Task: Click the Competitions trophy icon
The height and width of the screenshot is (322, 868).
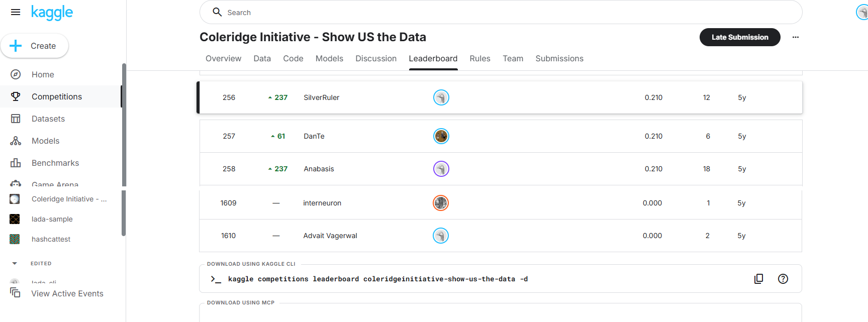Action: tap(16, 96)
